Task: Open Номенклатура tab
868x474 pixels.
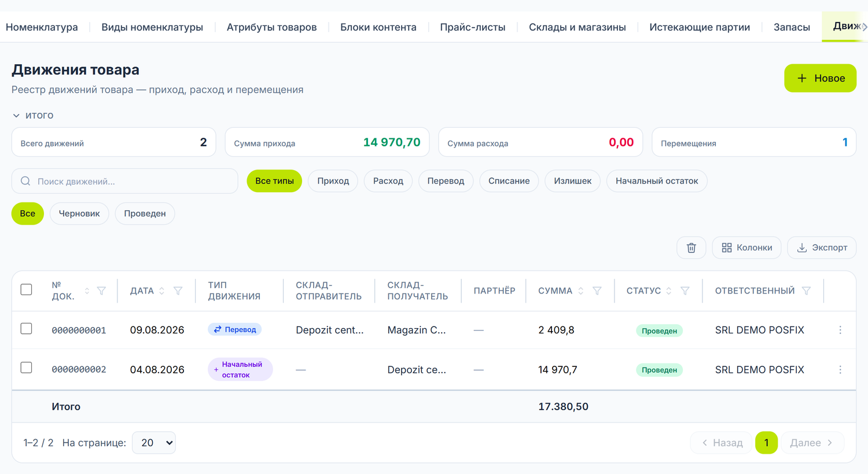Action: [x=42, y=27]
